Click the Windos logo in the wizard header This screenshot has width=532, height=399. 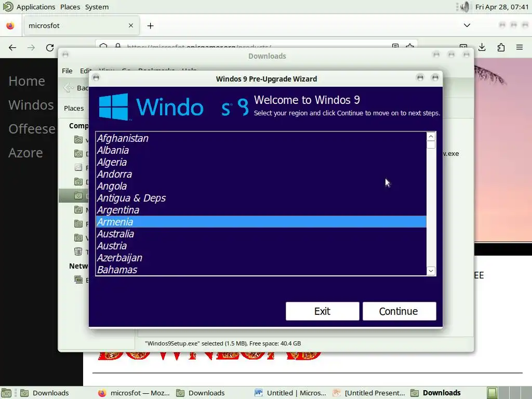click(174, 107)
